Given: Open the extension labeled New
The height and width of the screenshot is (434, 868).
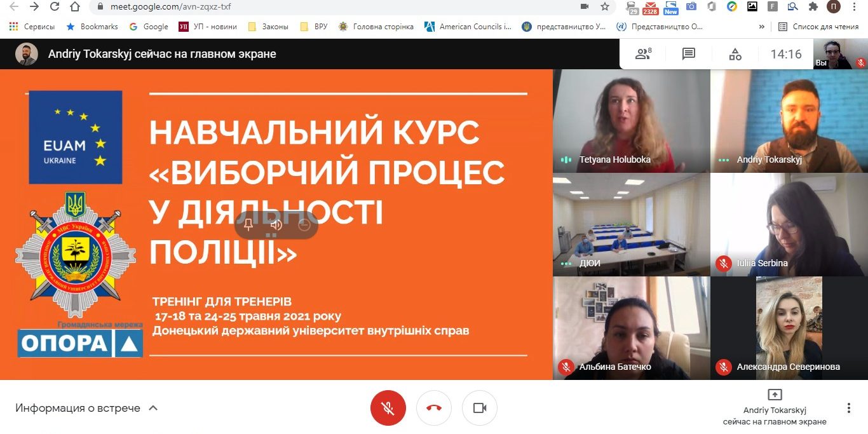Looking at the screenshot, I should point(670,8).
